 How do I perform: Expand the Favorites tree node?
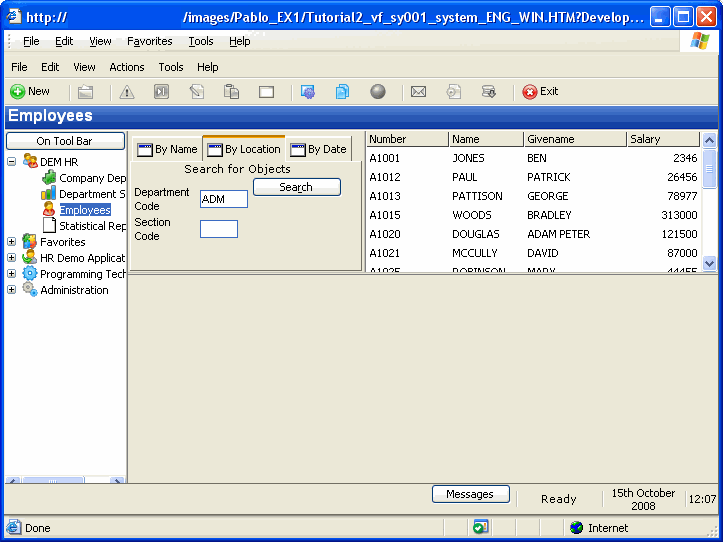[x=12, y=242]
